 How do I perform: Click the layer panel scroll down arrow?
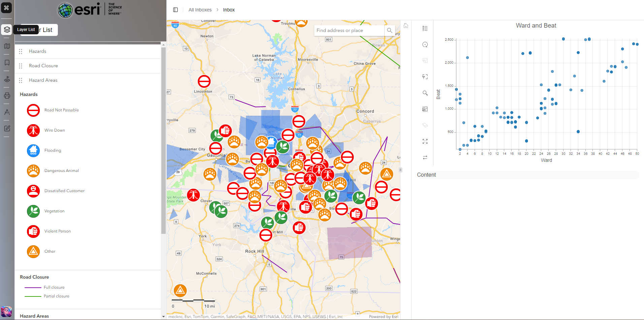(x=163, y=317)
